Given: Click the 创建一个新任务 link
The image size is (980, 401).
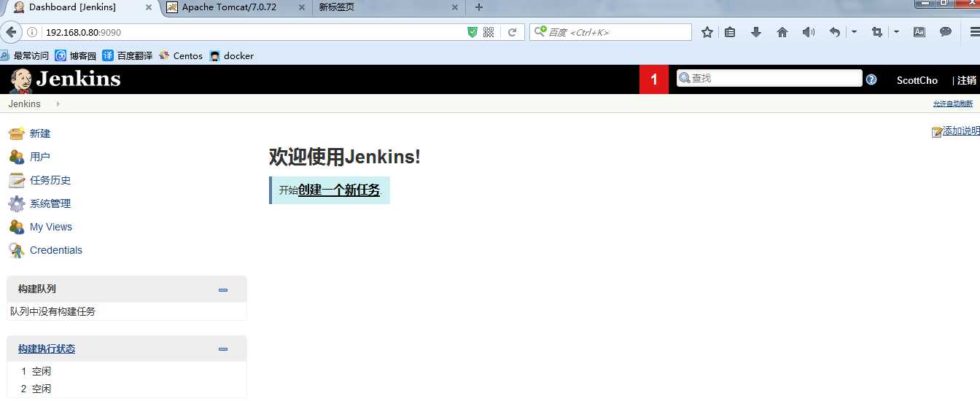Looking at the screenshot, I should pos(339,190).
